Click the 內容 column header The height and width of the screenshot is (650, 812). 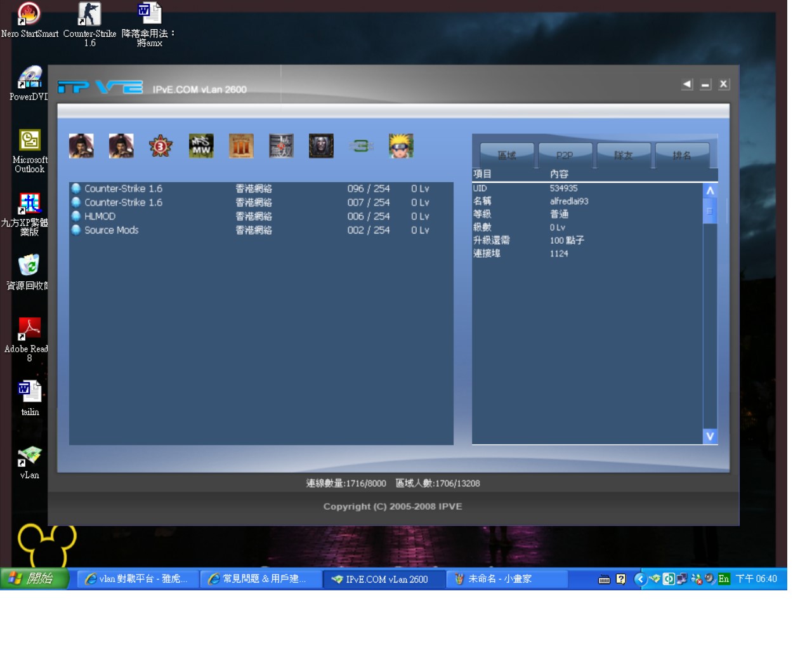click(559, 174)
